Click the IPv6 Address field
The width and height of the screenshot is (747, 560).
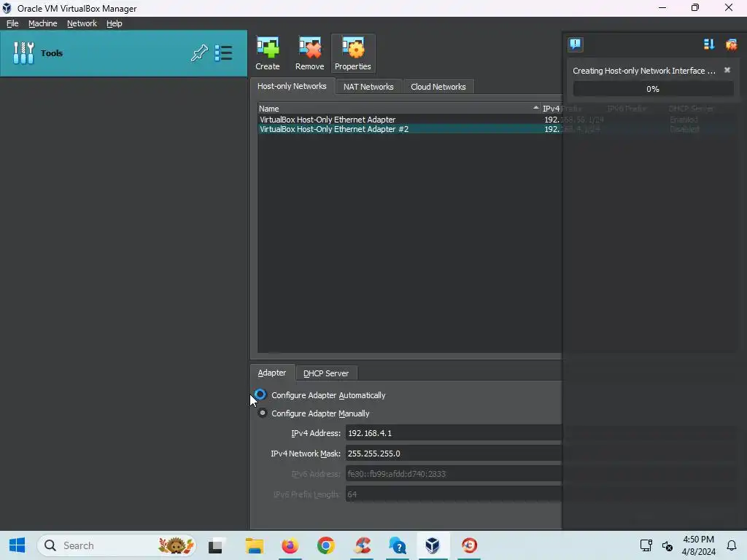(454, 474)
